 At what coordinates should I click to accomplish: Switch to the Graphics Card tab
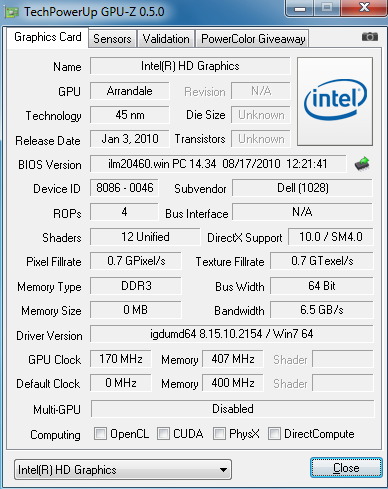[x=48, y=37]
